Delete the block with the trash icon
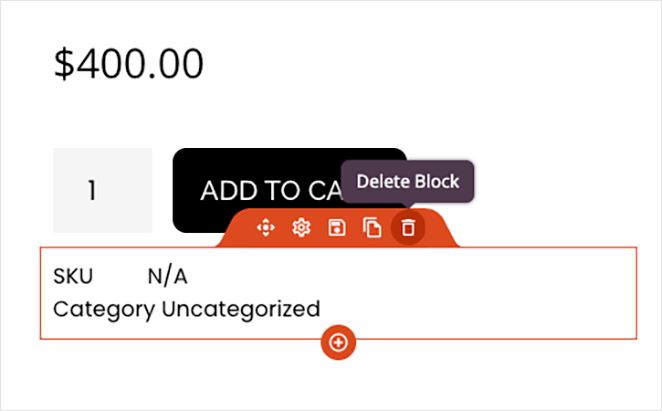The image size is (662, 411). coord(408,228)
